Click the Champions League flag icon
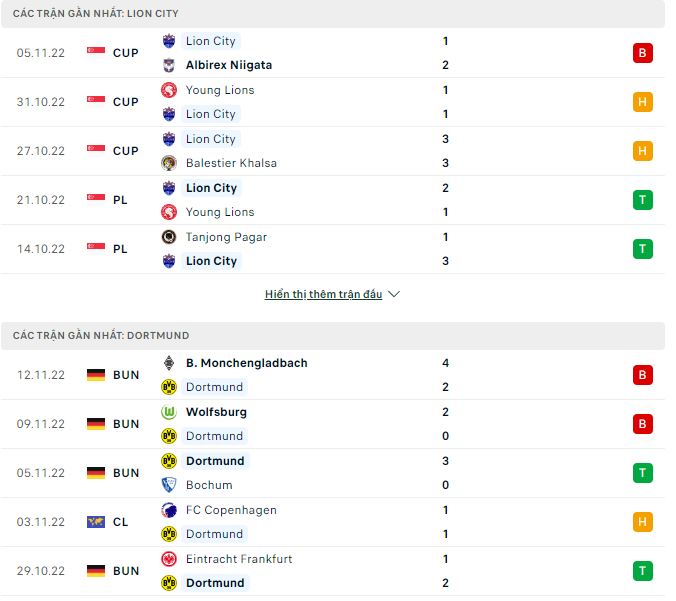676x601 pixels. (96, 522)
